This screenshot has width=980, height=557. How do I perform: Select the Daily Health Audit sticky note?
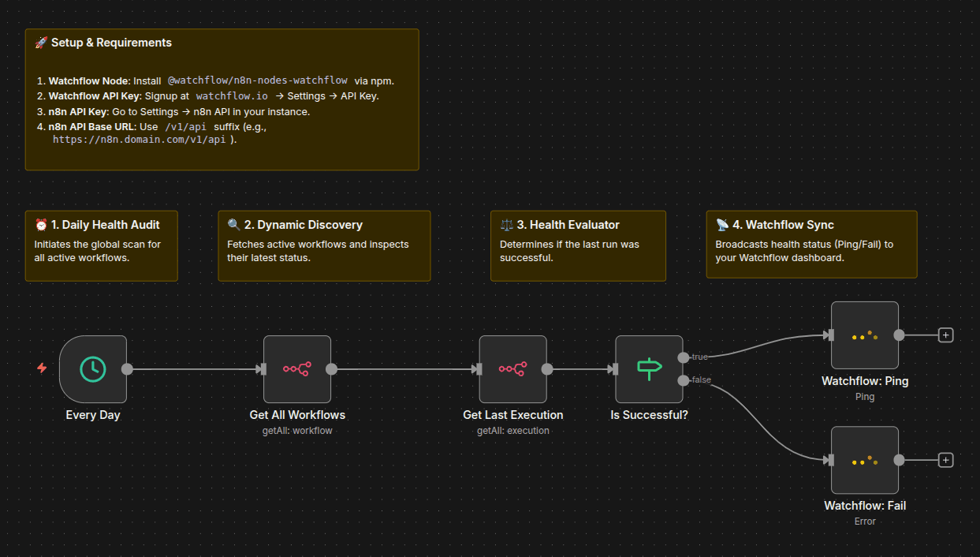(101, 268)
